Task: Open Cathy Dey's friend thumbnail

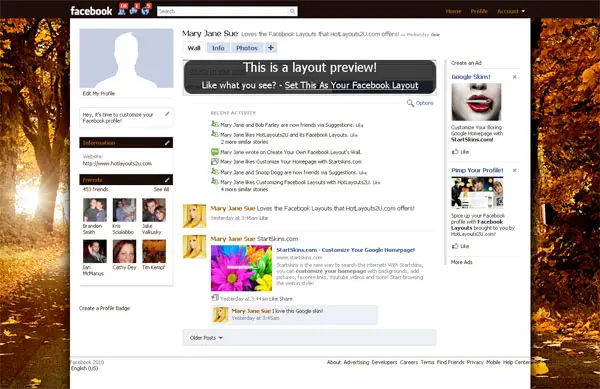Action: coord(124,251)
